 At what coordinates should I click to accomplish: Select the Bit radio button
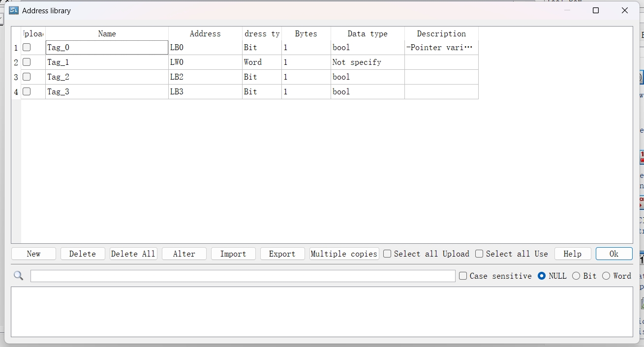tap(576, 276)
